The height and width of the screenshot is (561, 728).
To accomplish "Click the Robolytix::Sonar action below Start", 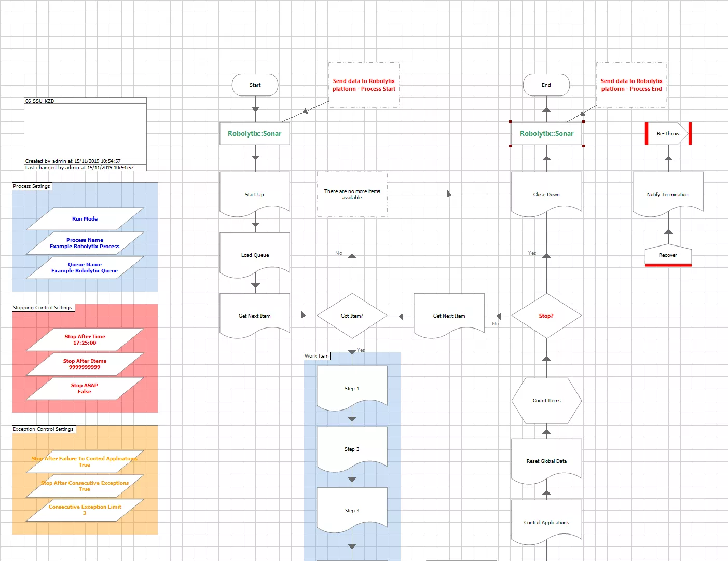I will tap(255, 133).
